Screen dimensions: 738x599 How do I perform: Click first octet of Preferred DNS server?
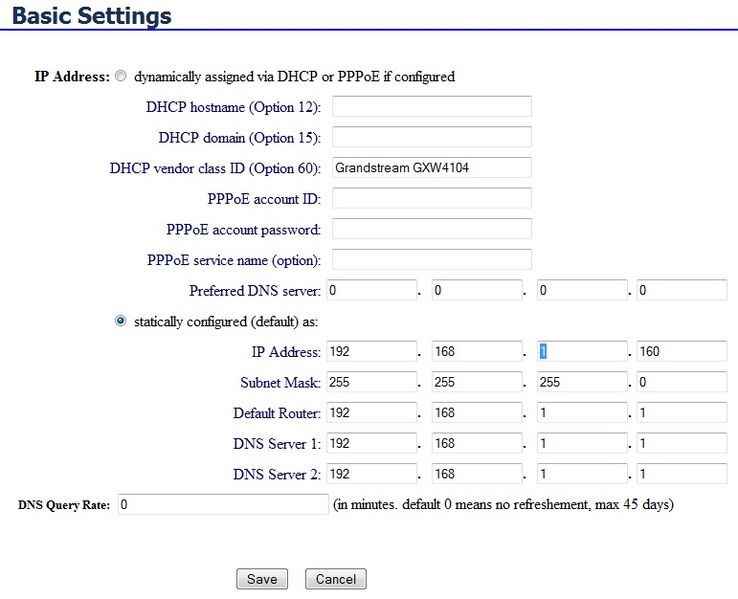370,291
